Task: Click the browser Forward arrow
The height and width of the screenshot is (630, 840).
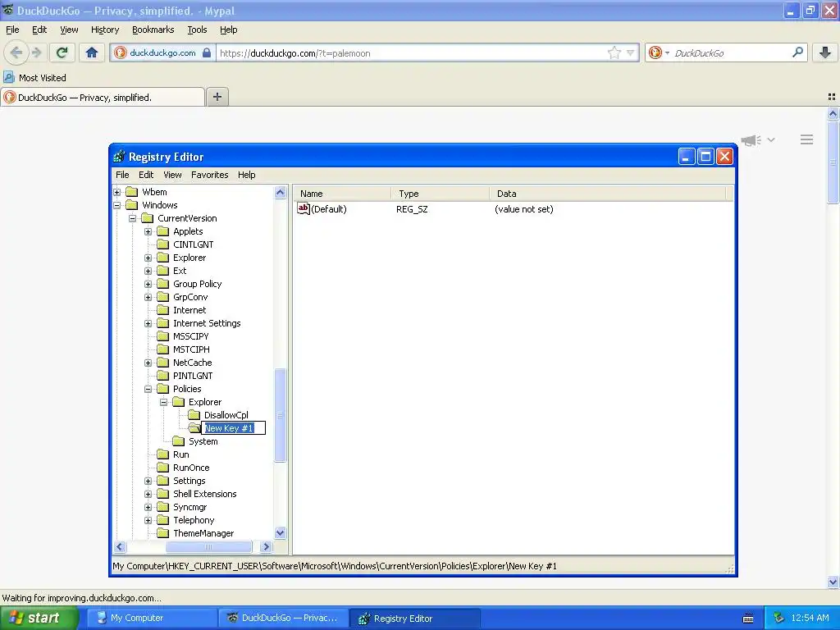Action: (x=36, y=52)
